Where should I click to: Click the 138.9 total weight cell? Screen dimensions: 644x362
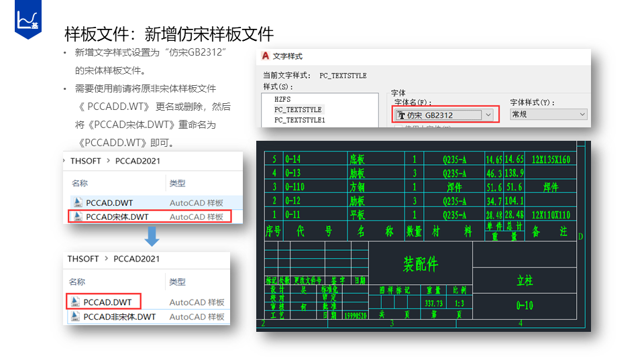pyautogui.click(x=515, y=173)
